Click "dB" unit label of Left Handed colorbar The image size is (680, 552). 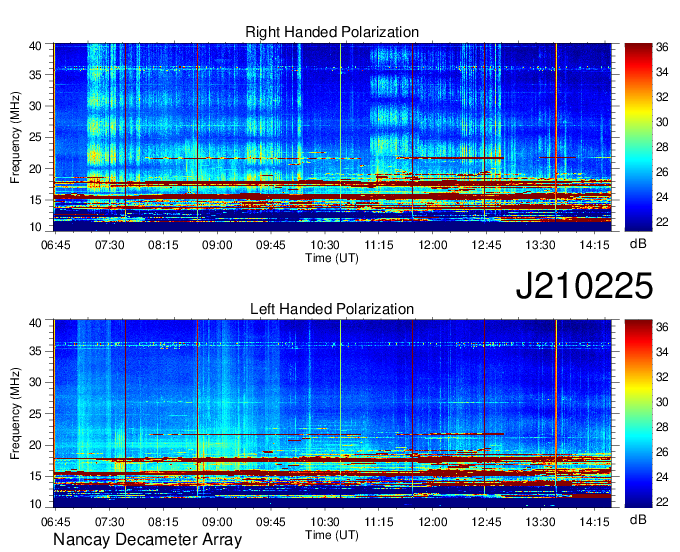[x=638, y=519]
